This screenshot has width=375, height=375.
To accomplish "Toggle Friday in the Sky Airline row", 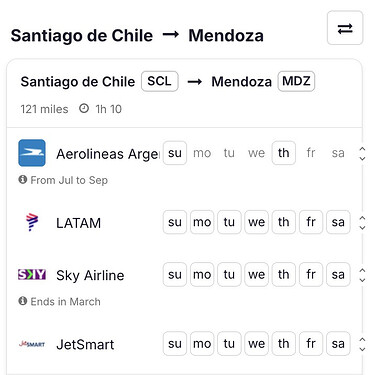I will click(x=311, y=275).
